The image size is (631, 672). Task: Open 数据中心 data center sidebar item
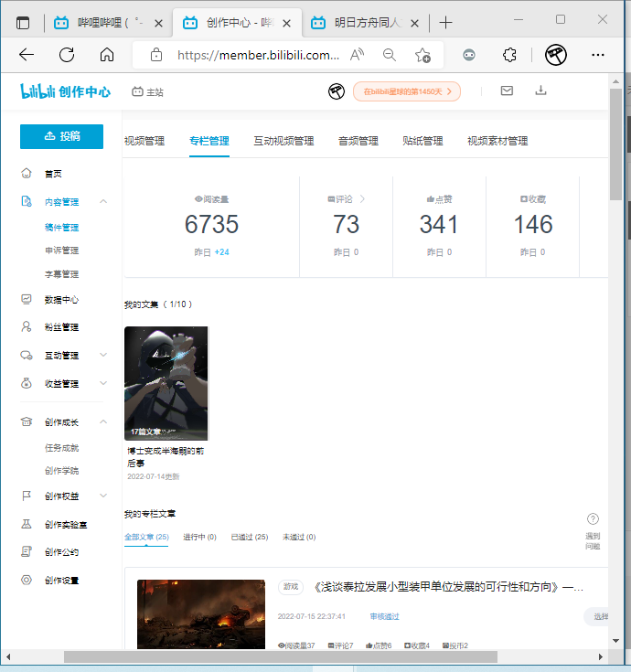point(60,300)
